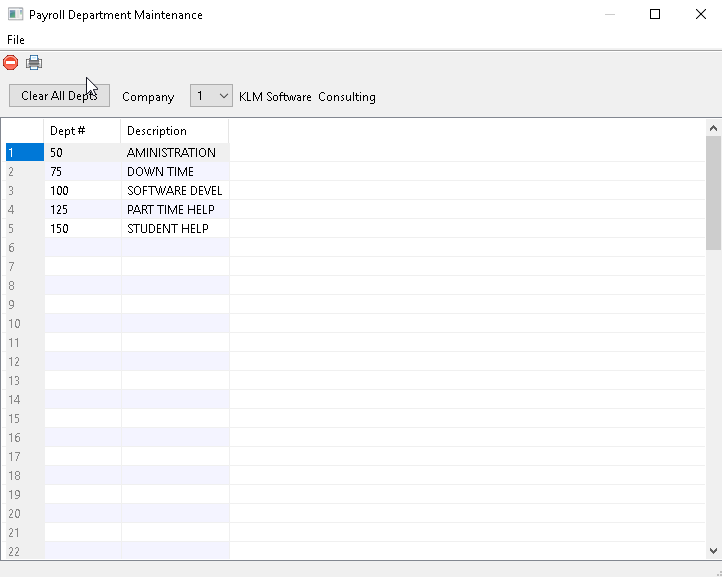Click the STUDENT HELP description cell
This screenshot has width=722, height=577.
(175, 228)
